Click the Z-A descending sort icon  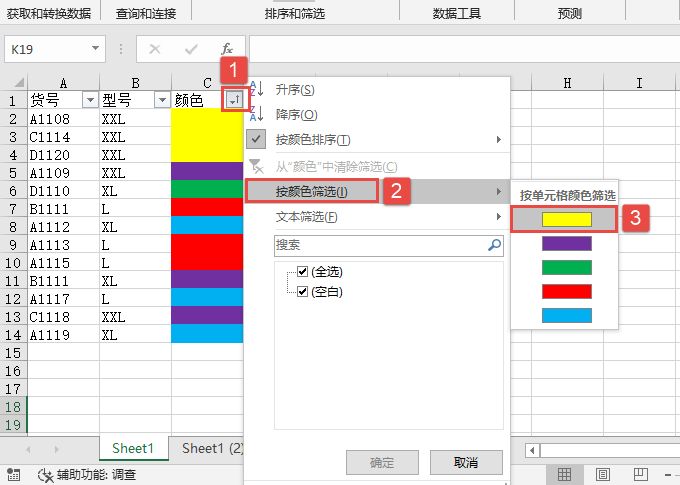[x=257, y=114]
